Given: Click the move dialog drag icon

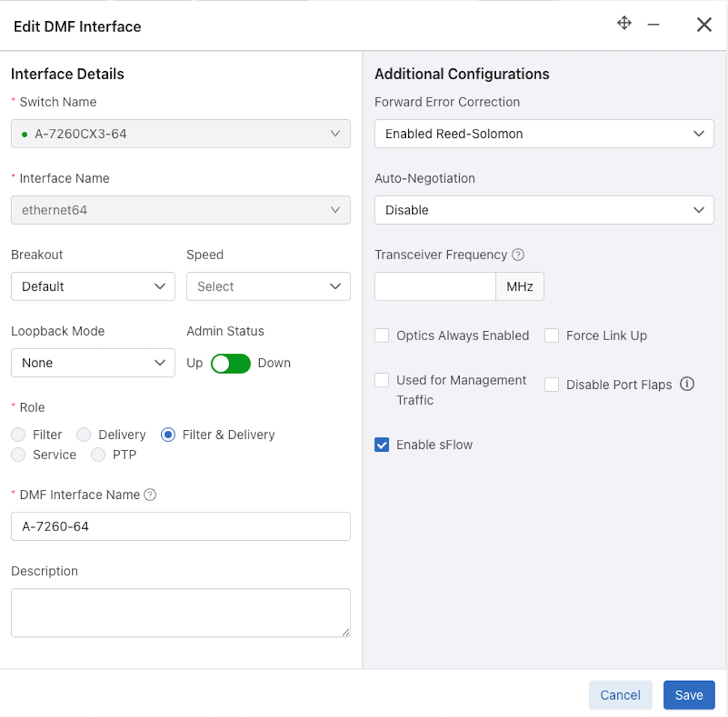Looking at the screenshot, I should [624, 23].
